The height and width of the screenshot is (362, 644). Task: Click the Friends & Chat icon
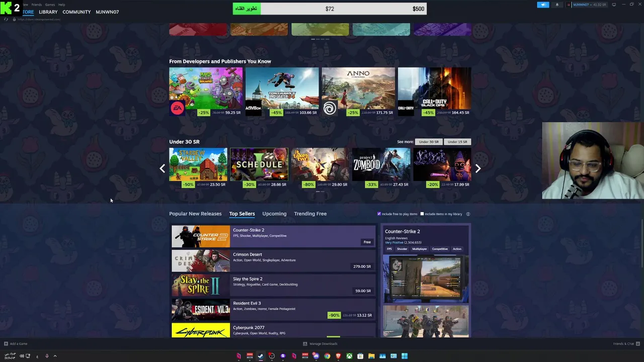(x=638, y=344)
